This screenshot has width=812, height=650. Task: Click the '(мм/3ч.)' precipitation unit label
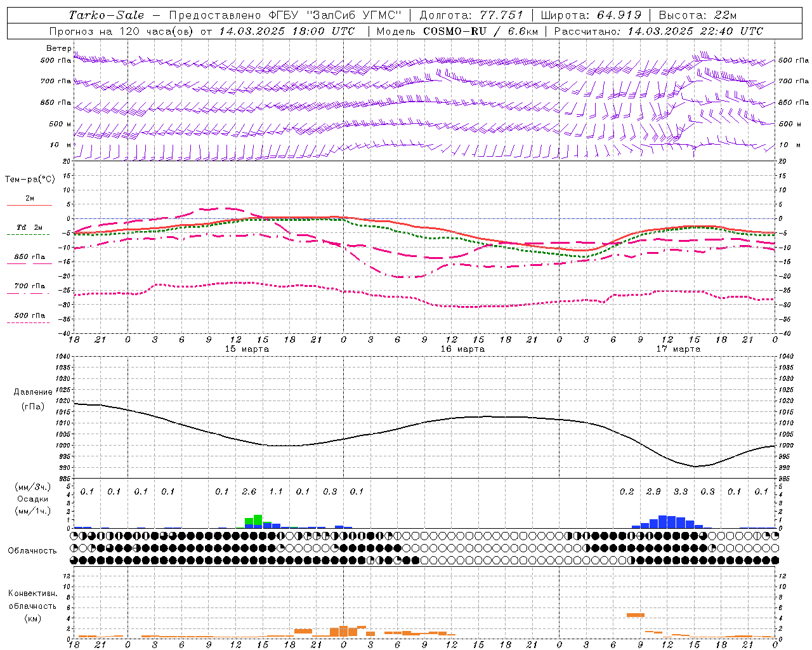point(34,487)
